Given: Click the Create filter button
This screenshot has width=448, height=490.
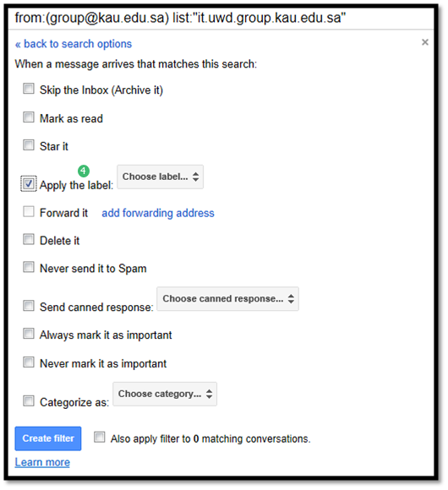Looking at the screenshot, I should click(48, 438).
